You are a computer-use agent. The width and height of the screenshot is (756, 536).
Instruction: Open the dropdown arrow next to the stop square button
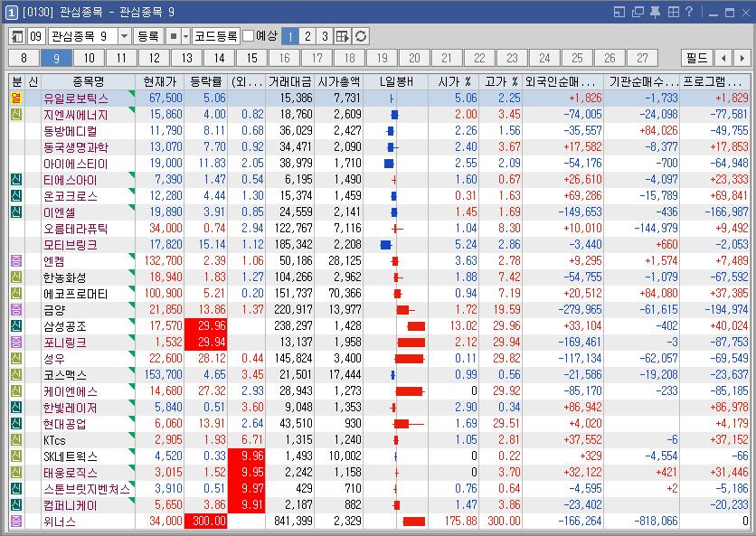click(x=185, y=36)
